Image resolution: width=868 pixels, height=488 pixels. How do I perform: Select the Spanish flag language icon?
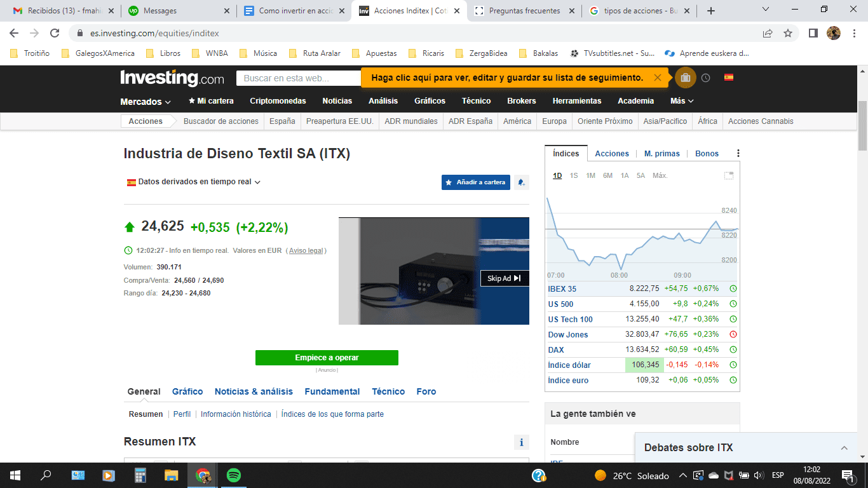tap(729, 78)
